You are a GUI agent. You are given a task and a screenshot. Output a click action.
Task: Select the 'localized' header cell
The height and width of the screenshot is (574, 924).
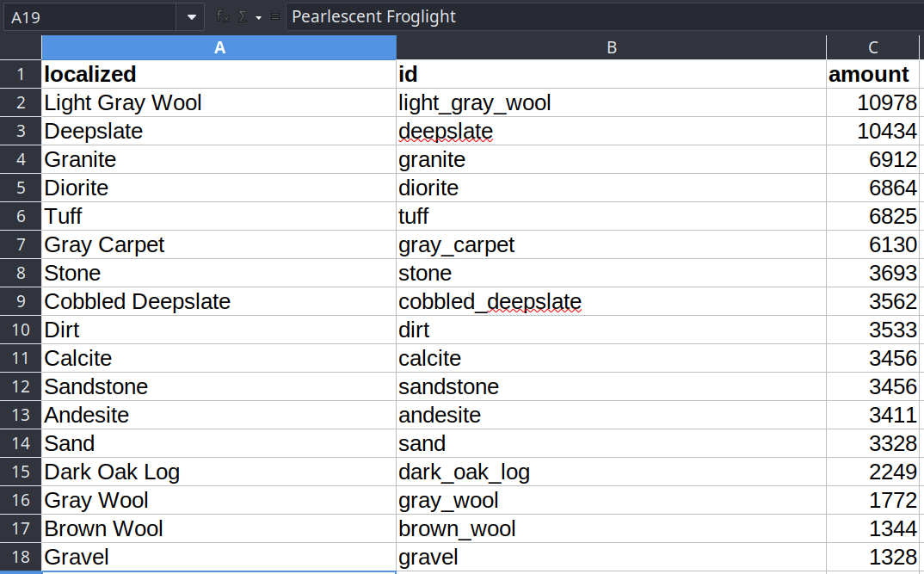point(219,74)
